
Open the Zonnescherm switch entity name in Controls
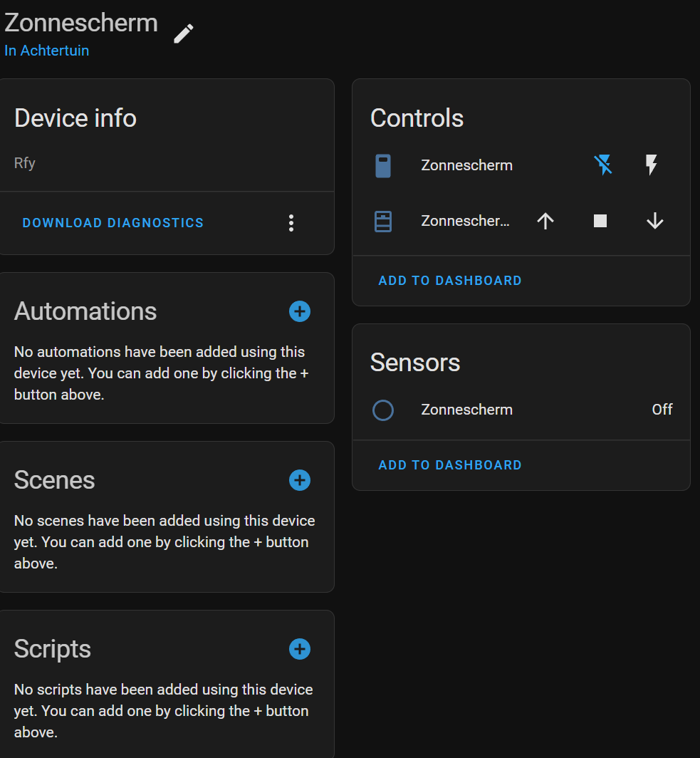point(466,165)
